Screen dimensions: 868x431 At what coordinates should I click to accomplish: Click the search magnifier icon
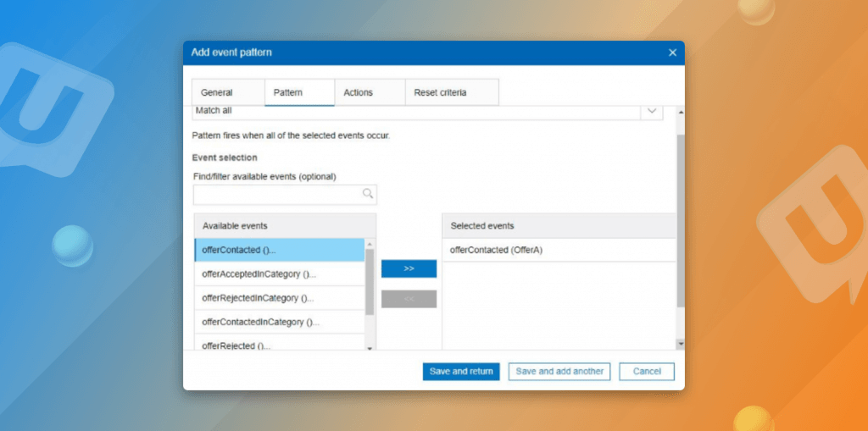pyautogui.click(x=368, y=194)
